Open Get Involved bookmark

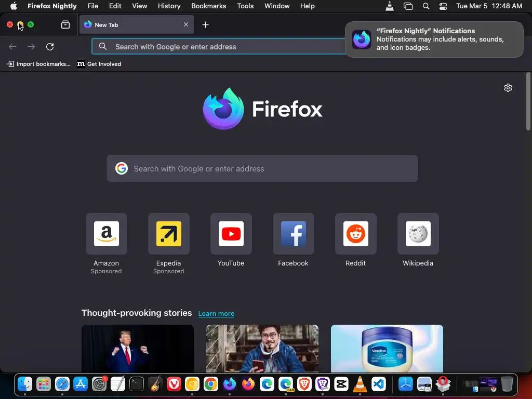click(99, 64)
